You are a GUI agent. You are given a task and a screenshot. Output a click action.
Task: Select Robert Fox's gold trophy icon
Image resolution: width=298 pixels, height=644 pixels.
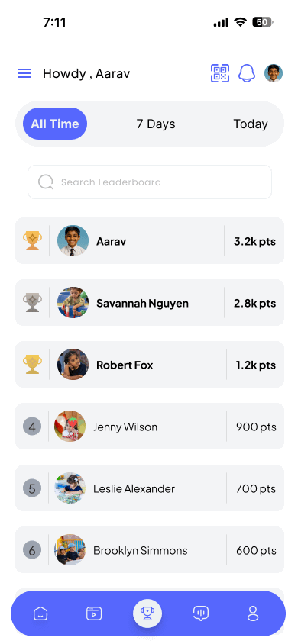click(x=32, y=364)
